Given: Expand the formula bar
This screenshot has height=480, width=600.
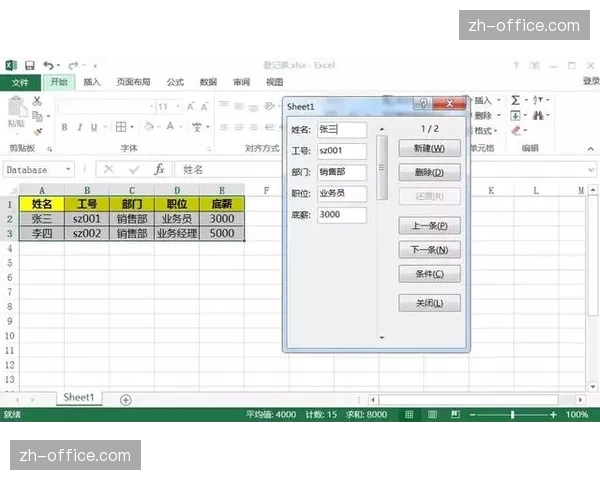Looking at the screenshot, I should tap(592, 170).
